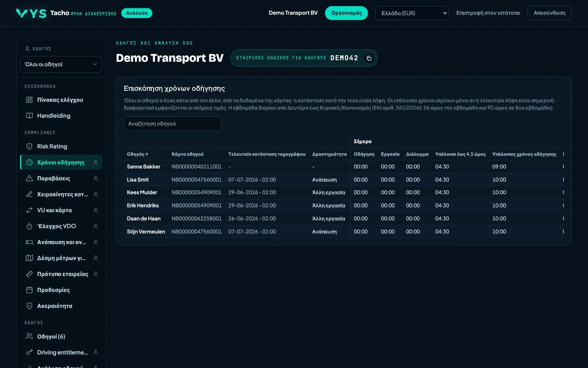Image resolution: width=588 pixels, height=368 pixels.
Task: Open the Προθεσμίες menu item
Action: [61, 290]
